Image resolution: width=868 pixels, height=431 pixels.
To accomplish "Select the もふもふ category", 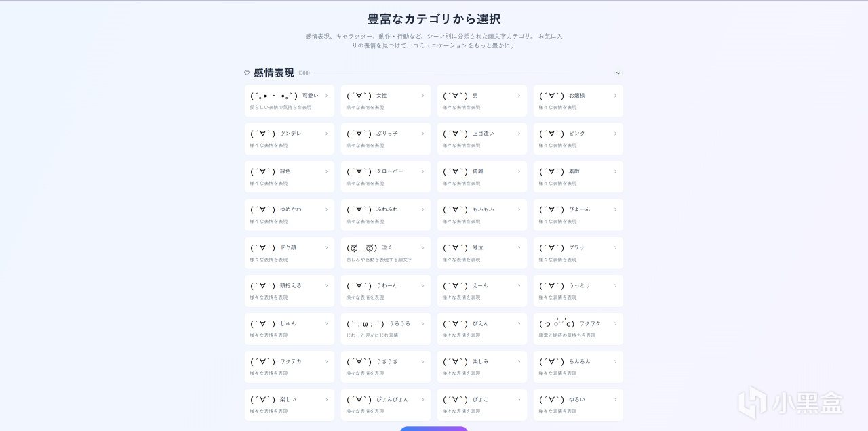I will click(x=481, y=214).
